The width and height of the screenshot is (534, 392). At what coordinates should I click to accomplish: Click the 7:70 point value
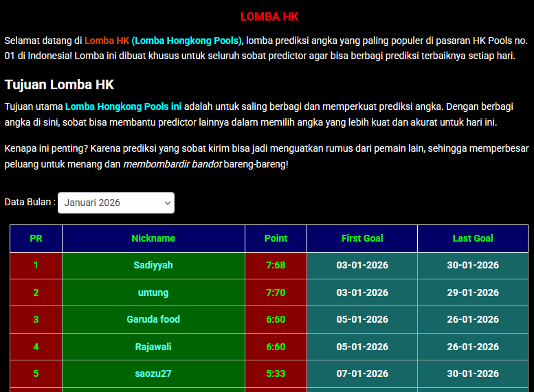[x=276, y=292]
